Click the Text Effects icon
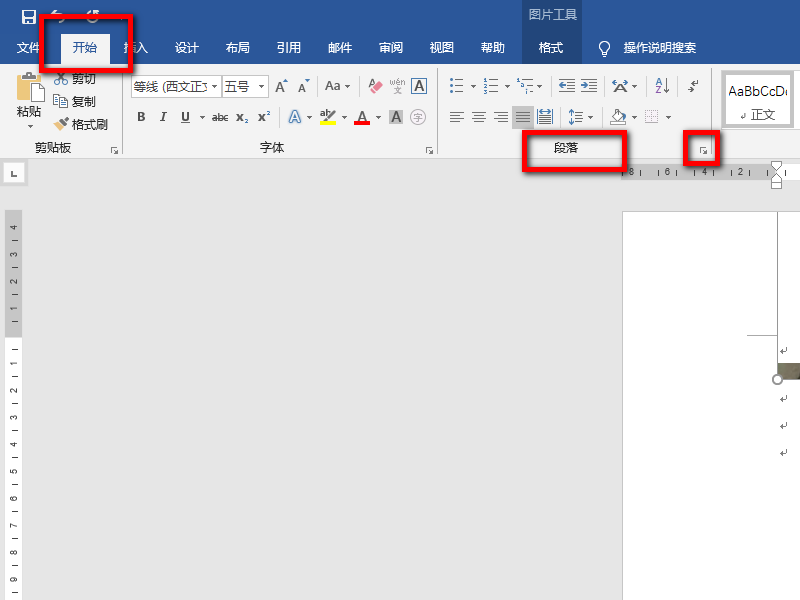The image size is (800, 600). (297, 117)
